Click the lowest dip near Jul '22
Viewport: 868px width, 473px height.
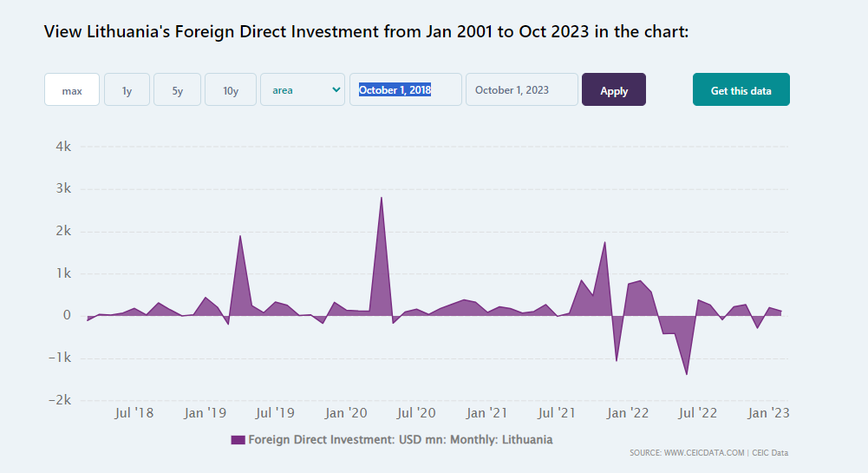click(x=687, y=374)
